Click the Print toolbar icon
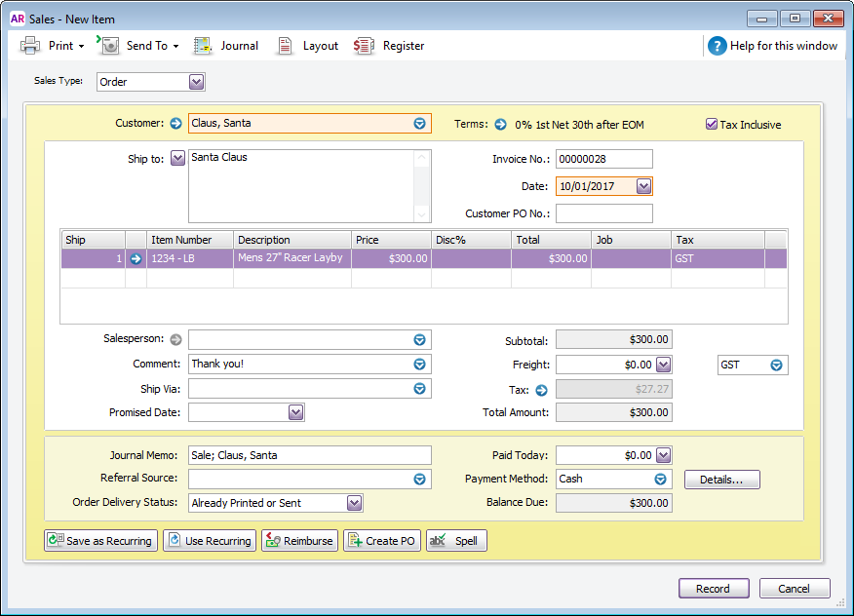 point(31,45)
